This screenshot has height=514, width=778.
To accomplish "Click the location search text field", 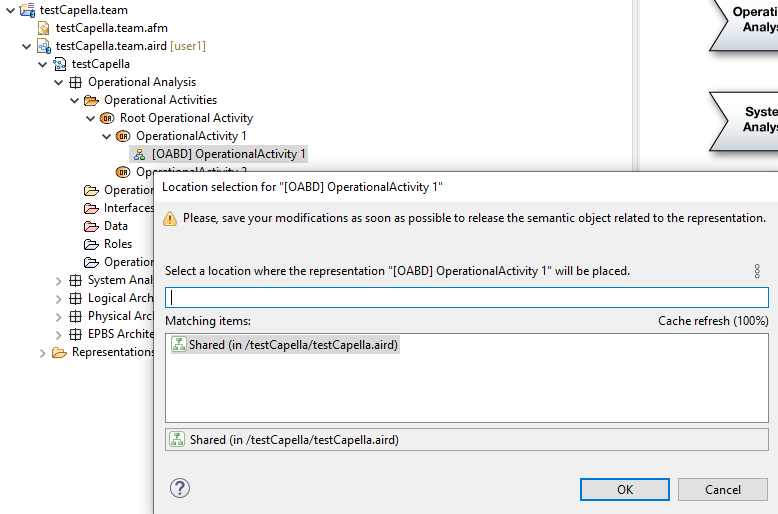I will point(467,297).
